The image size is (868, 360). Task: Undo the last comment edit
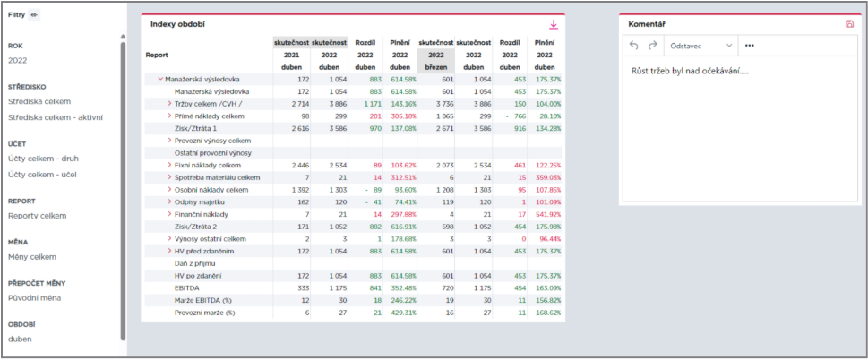point(634,46)
